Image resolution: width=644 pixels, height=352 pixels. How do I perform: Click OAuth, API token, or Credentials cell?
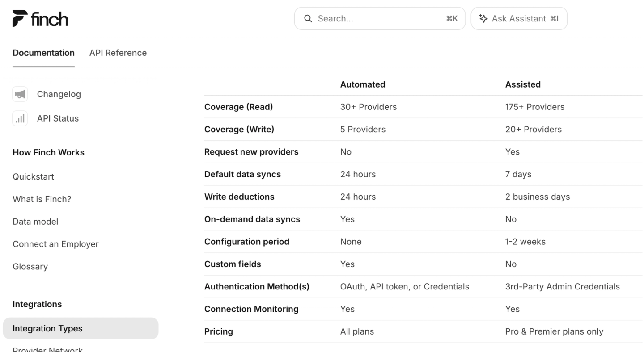[405, 287]
